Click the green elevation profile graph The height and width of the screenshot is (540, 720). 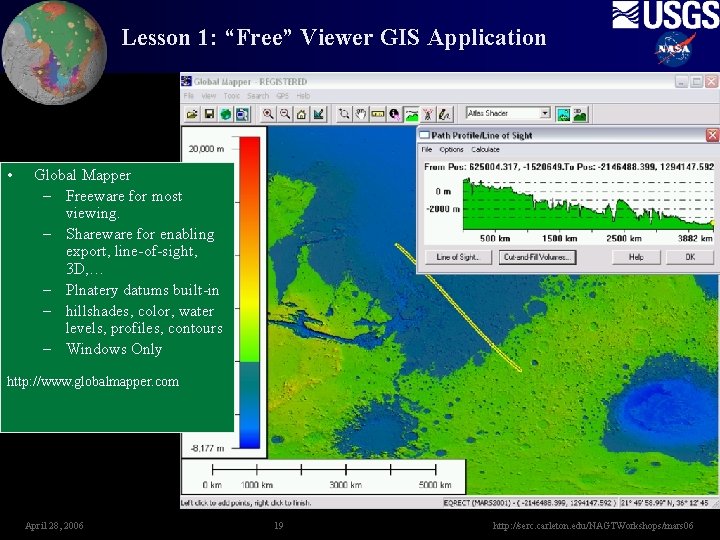(x=588, y=204)
